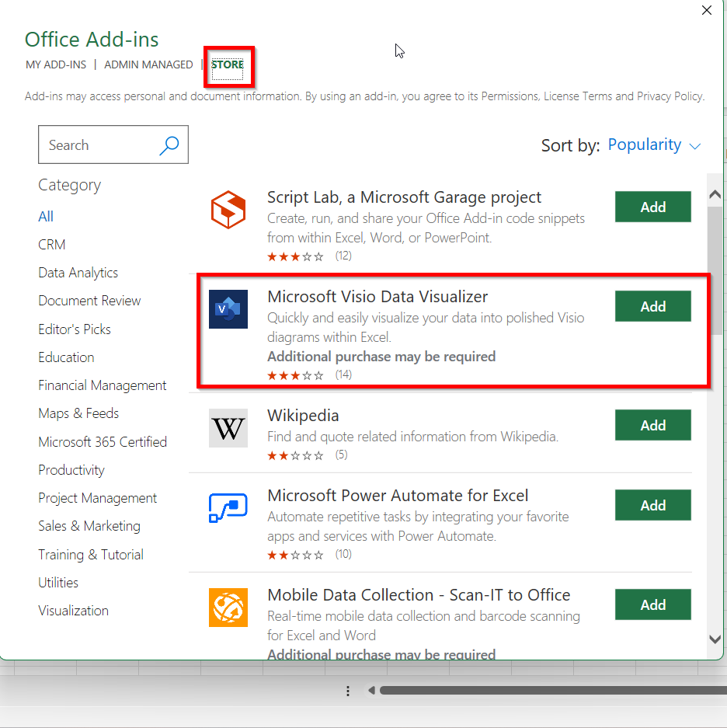Image resolution: width=727 pixels, height=728 pixels.
Task: Open Sales & Marketing category
Action: (89, 526)
